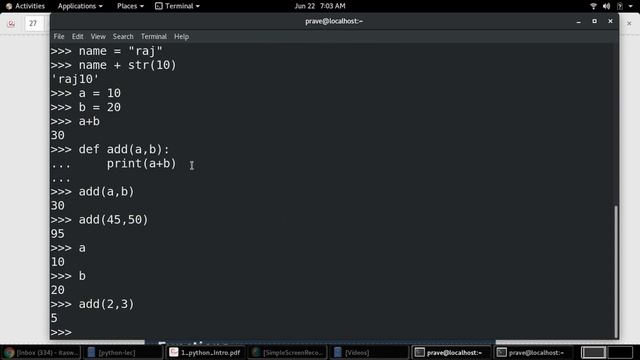Expand the Terminal app menu in top bar

point(178,6)
